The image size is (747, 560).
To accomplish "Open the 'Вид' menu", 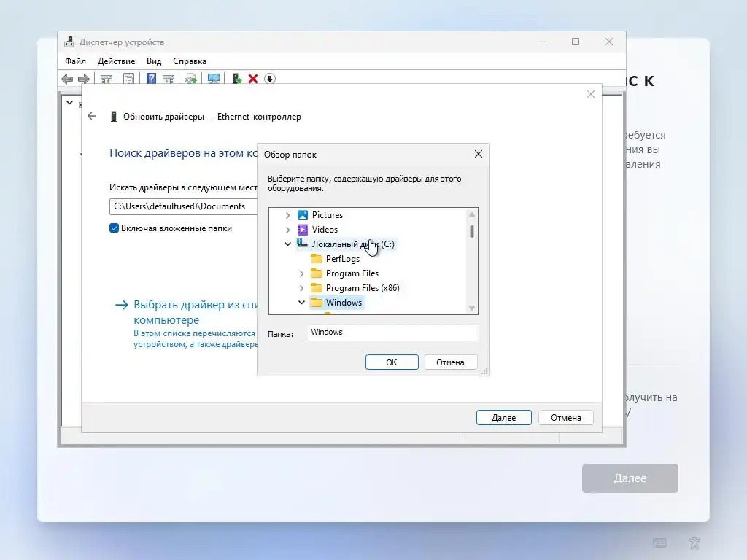I will tap(154, 61).
